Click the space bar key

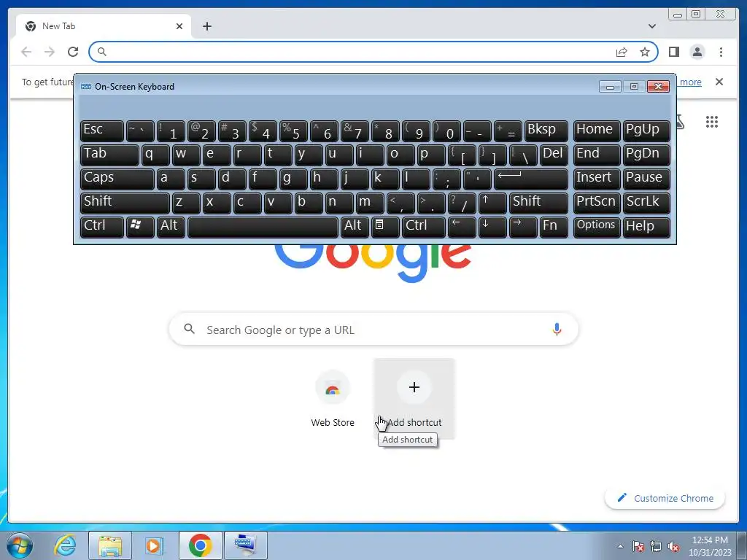click(x=263, y=227)
